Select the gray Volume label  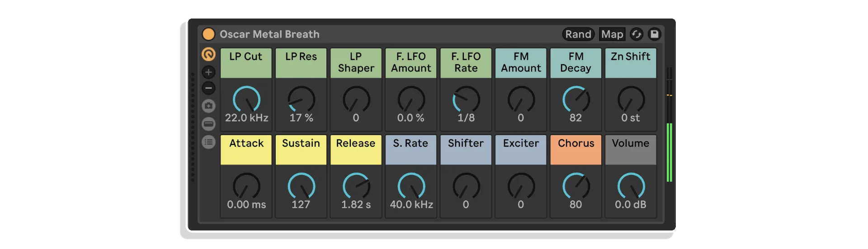[x=631, y=150]
